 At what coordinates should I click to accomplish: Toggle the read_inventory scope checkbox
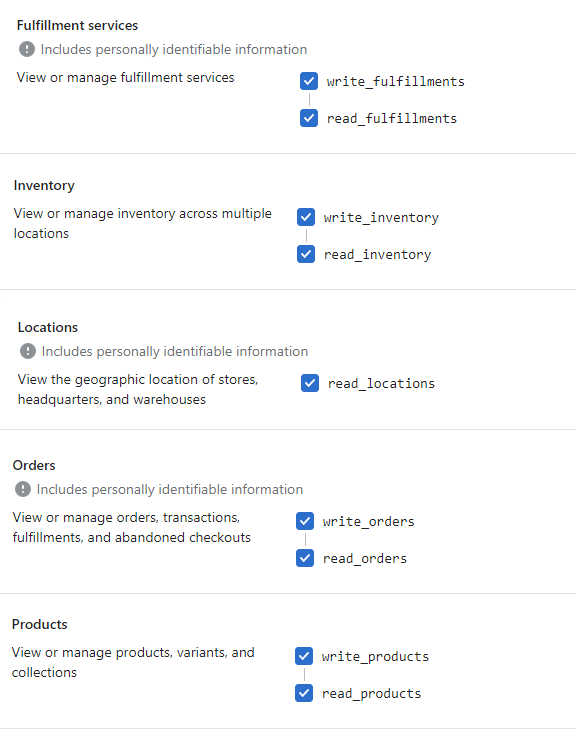pos(306,254)
